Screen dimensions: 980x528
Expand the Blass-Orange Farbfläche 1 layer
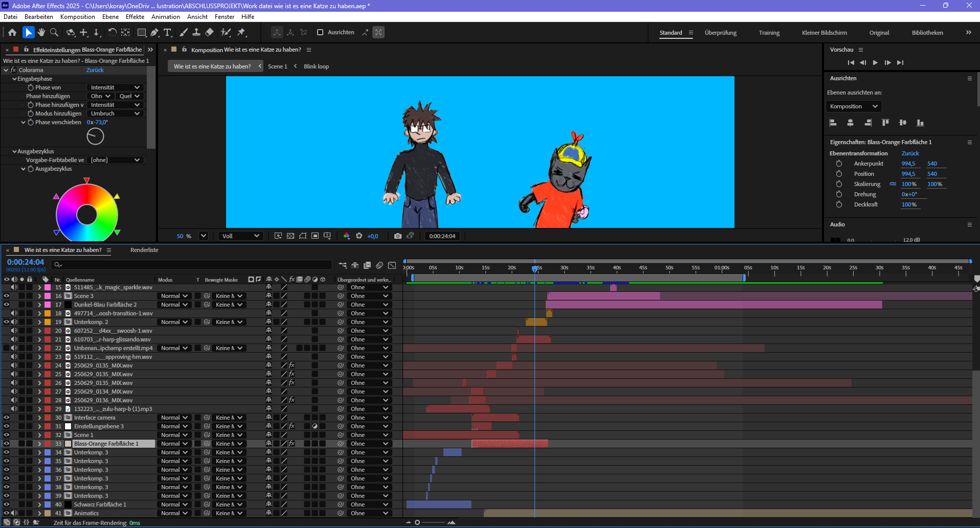click(39, 444)
